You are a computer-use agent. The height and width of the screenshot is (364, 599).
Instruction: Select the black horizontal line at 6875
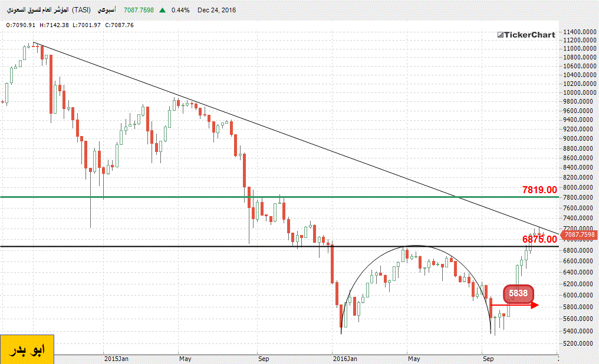[177, 246]
